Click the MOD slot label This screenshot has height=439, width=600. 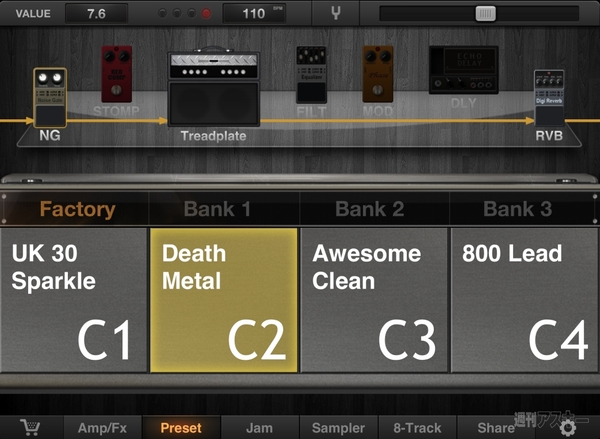pyautogui.click(x=378, y=111)
